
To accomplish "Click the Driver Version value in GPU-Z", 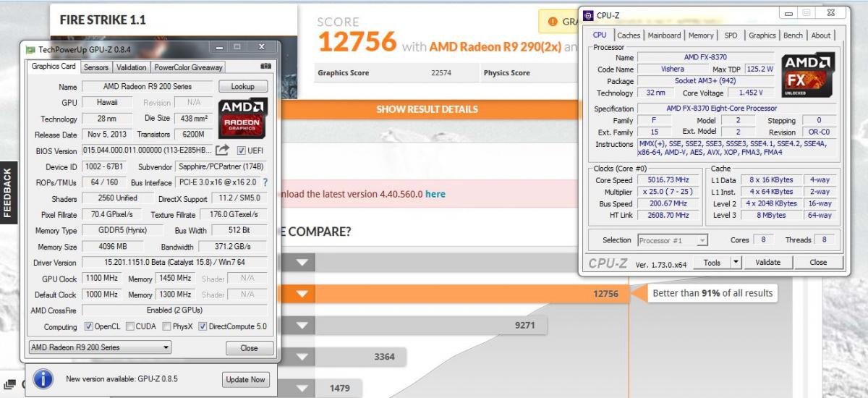I will click(x=174, y=263).
